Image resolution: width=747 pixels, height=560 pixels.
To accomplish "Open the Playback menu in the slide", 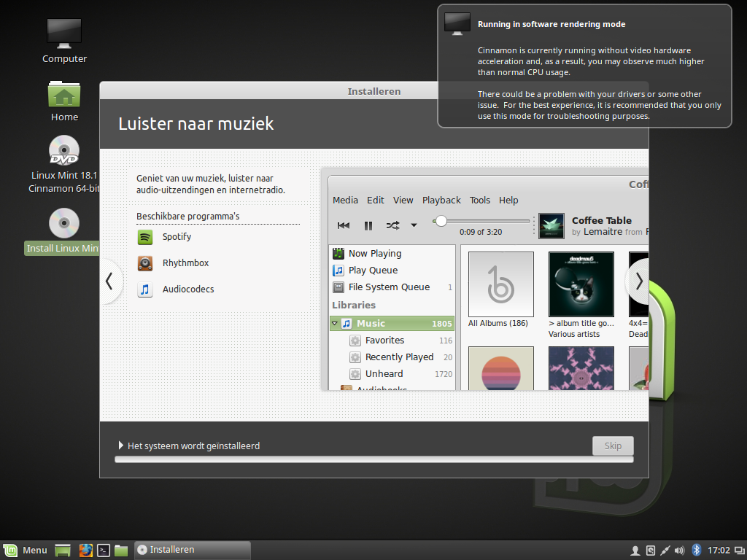I will (x=441, y=200).
